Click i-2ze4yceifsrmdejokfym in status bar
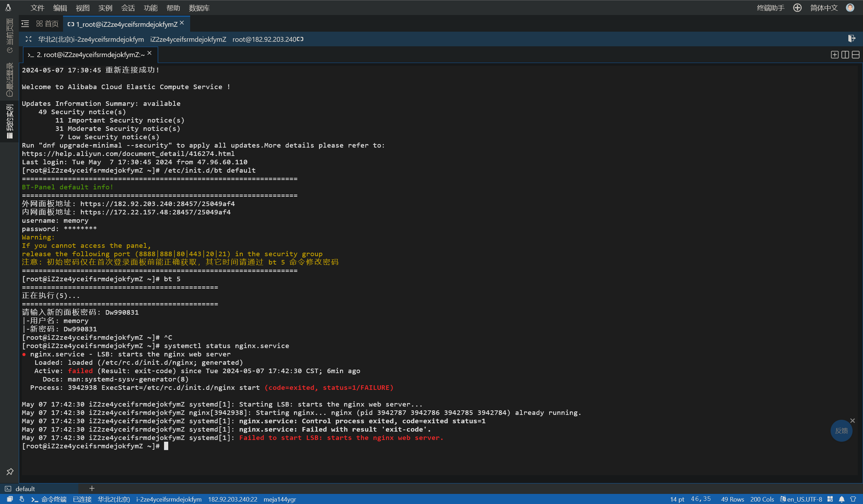 pyautogui.click(x=169, y=499)
